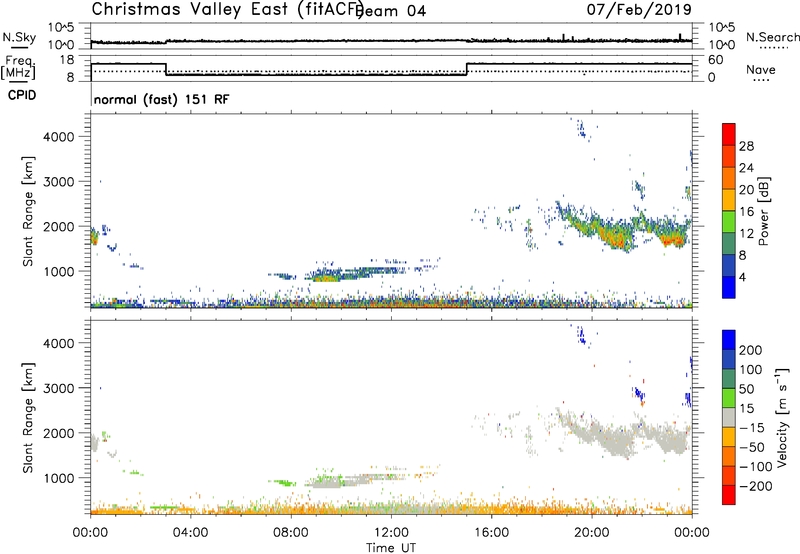800x554 pixels.
Task: Click the '3000' tick on velocity panel
Action: click(x=59, y=388)
